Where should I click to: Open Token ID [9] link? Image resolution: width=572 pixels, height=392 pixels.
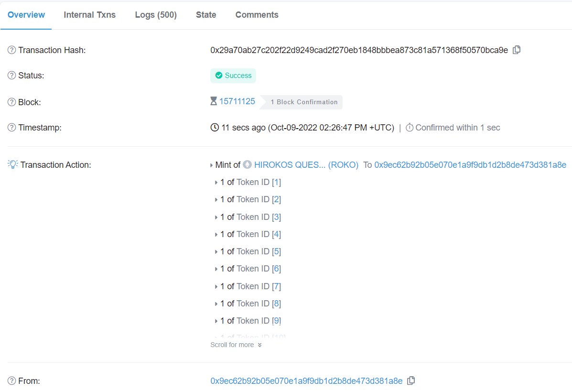point(277,321)
